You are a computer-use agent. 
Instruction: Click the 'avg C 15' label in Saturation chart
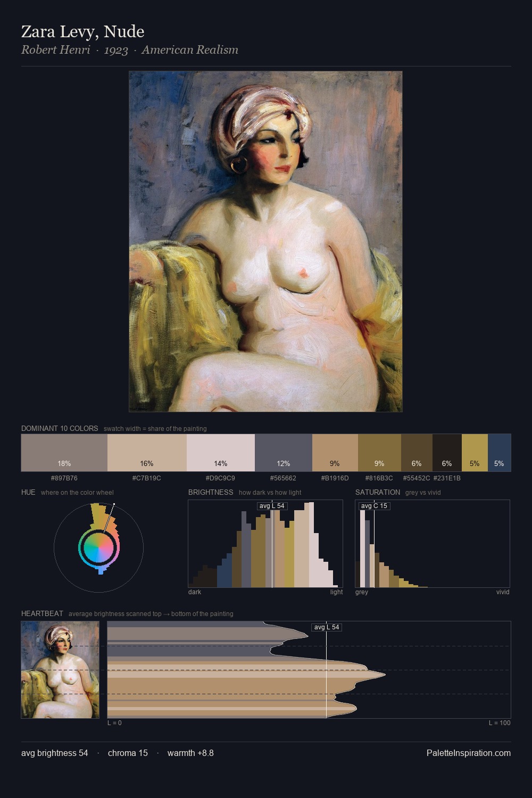[x=374, y=506]
